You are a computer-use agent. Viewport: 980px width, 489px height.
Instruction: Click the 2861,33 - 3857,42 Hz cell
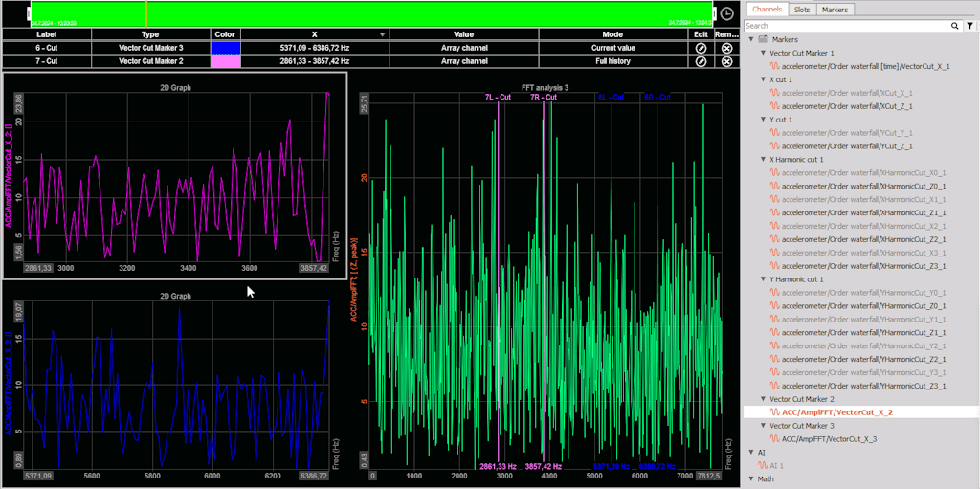(x=315, y=61)
